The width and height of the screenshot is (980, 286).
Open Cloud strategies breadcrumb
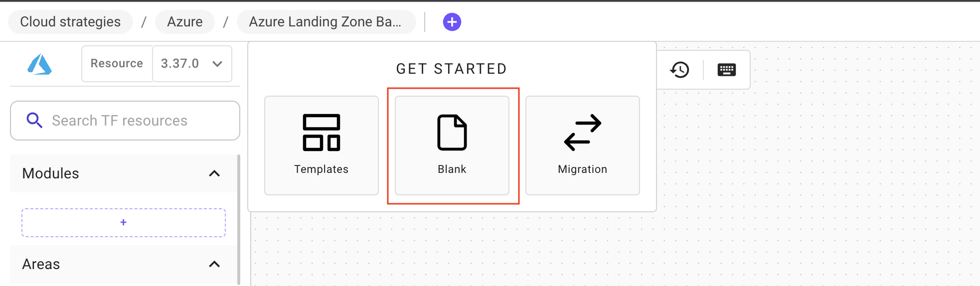pos(70,22)
